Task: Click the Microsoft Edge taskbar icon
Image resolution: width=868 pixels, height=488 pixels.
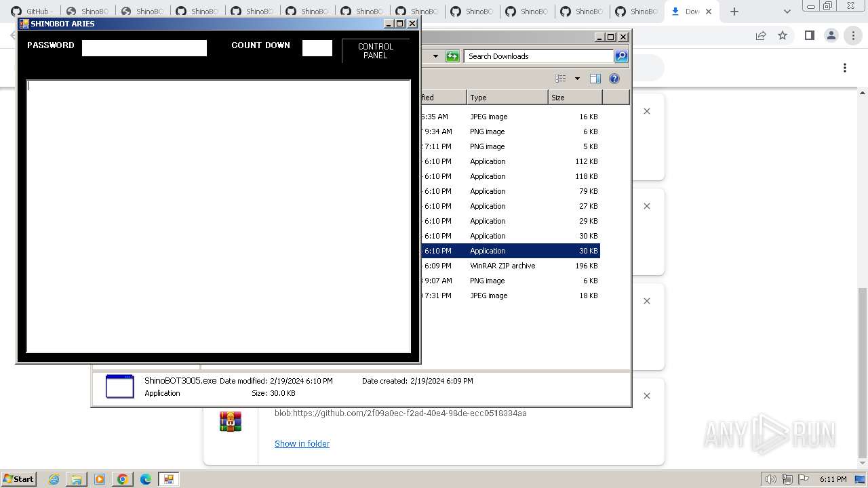Action: click(x=146, y=479)
